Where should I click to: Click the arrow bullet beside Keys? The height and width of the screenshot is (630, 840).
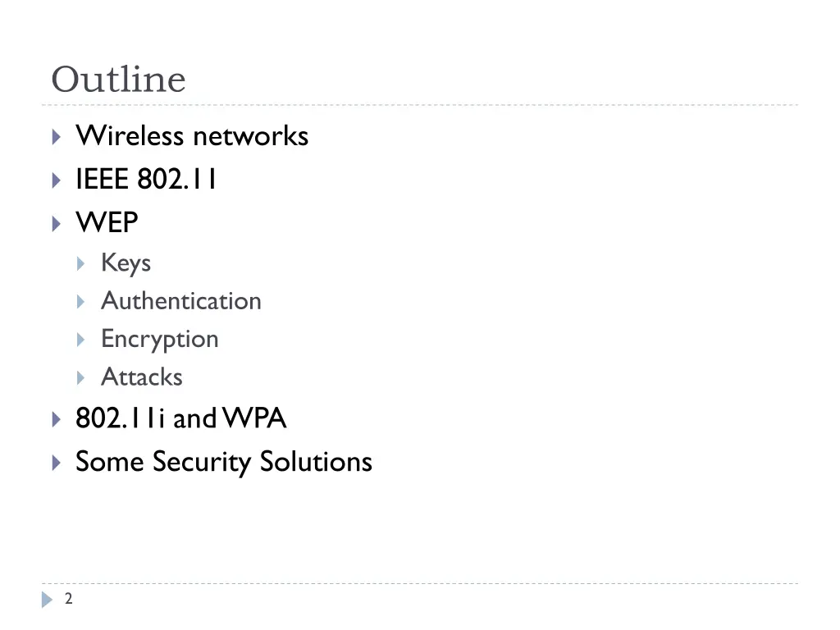click(81, 263)
